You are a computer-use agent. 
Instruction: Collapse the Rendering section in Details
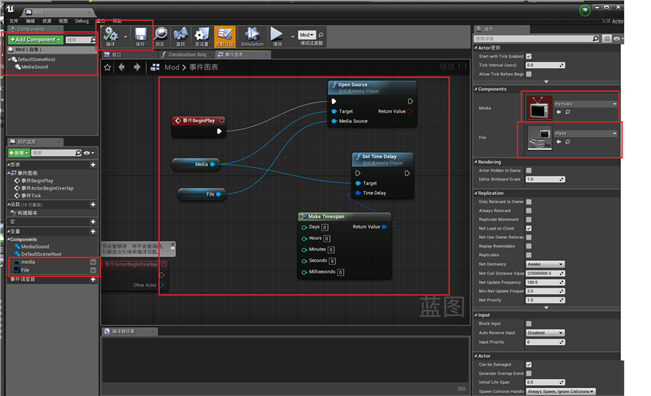476,162
